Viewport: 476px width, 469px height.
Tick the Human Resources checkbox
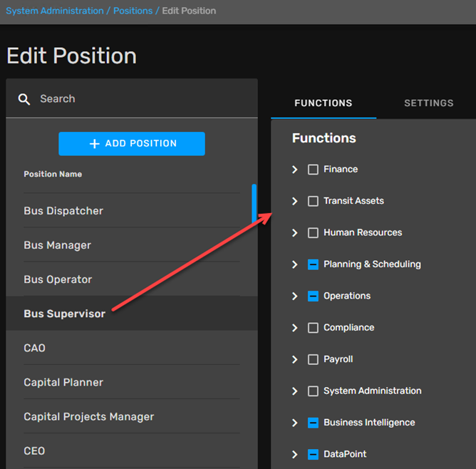tap(313, 233)
